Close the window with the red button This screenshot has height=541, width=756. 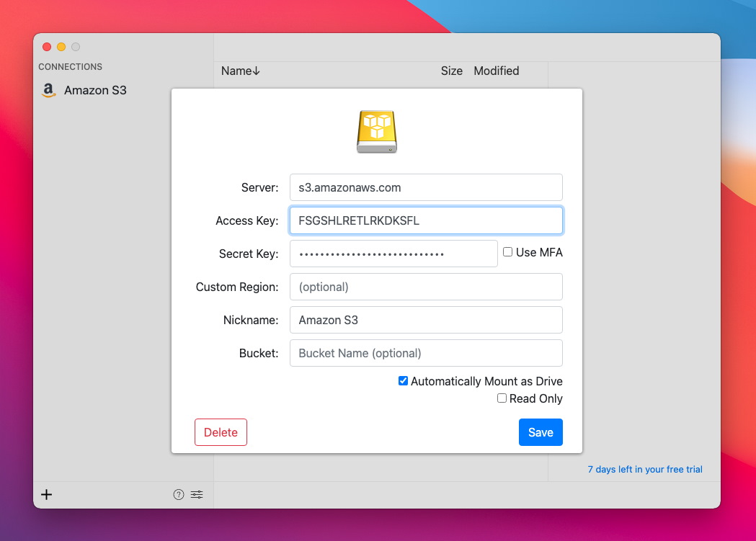pos(47,47)
